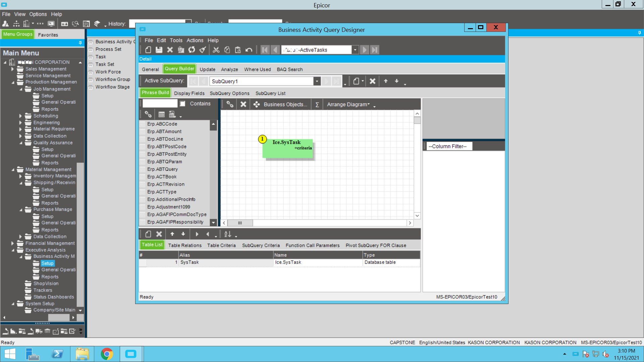Open the Workflow Group entry in the main window
Screen dimensions: 644x362
(113, 79)
